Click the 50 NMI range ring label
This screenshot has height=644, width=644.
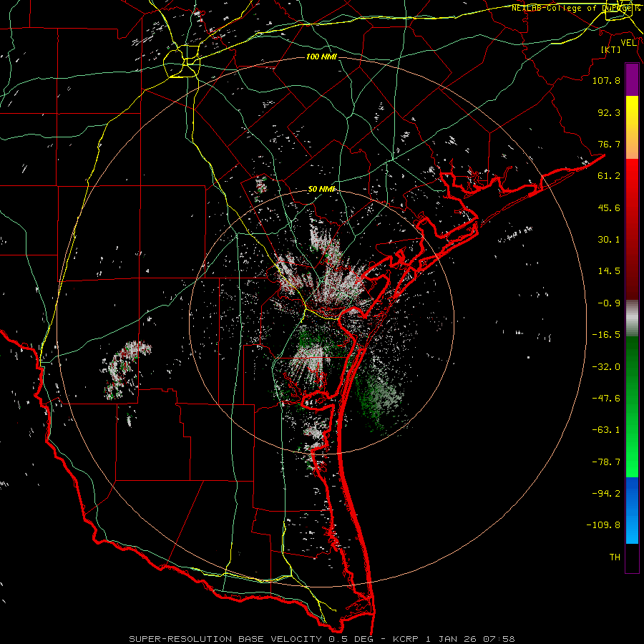tap(322, 190)
